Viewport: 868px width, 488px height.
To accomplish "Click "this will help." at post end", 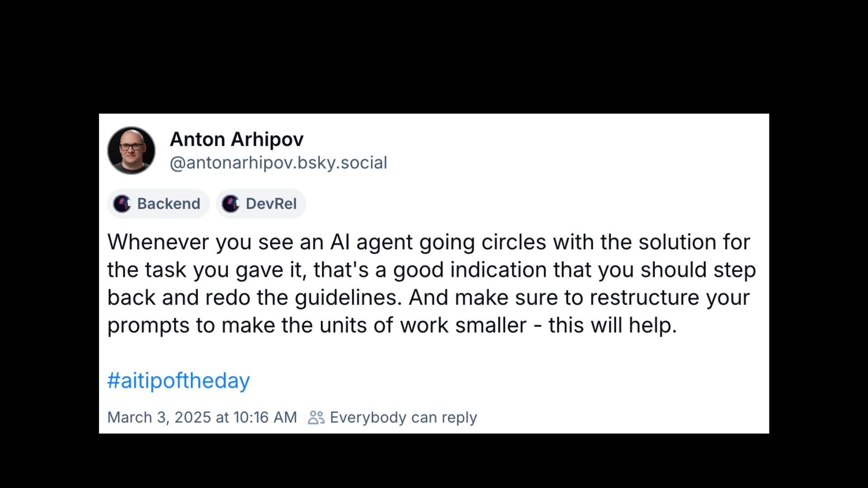I will [x=613, y=325].
